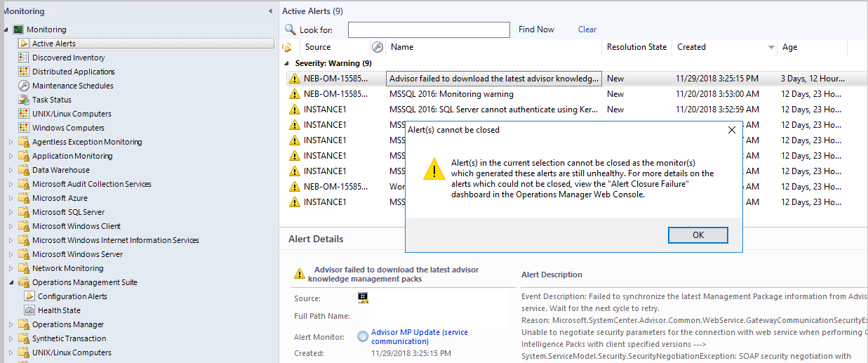Viewport: 868px width, 363px height.
Task: Collapse the Operations Management Suite folder
Action: (x=11, y=282)
